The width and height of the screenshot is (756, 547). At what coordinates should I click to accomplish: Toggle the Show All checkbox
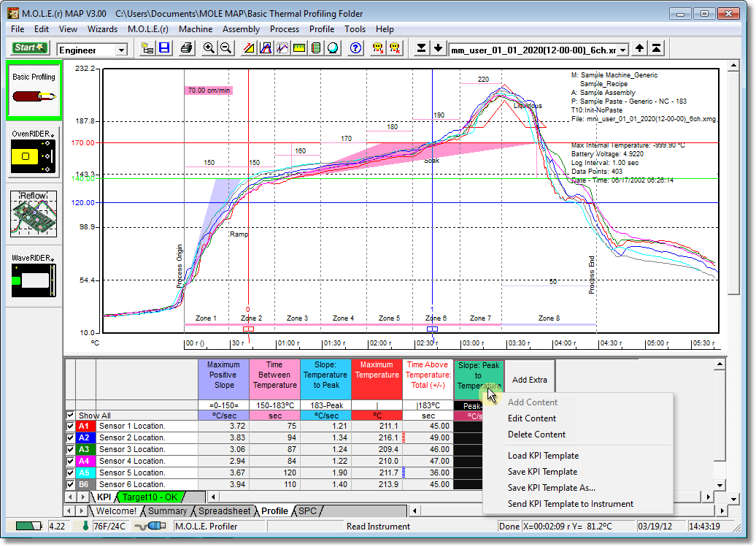click(x=70, y=416)
